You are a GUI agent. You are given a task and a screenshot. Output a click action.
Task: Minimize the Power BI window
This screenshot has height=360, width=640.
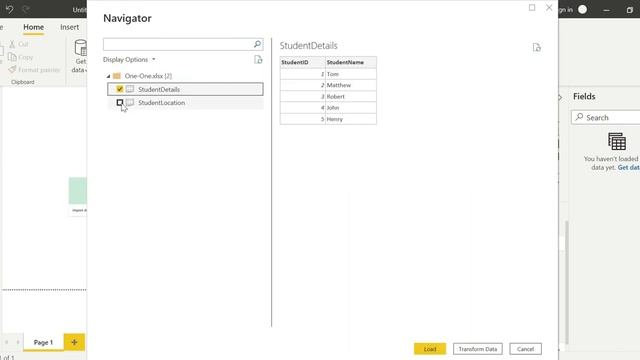pos(607,10)
